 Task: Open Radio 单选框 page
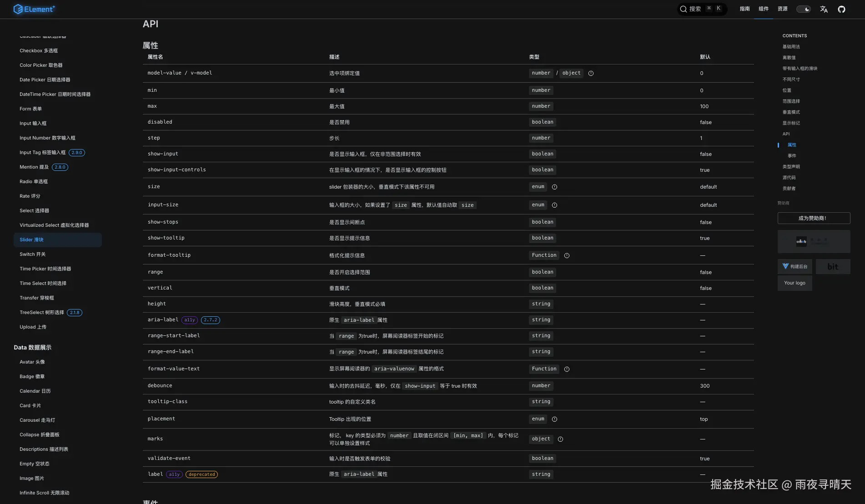(34, 182)
